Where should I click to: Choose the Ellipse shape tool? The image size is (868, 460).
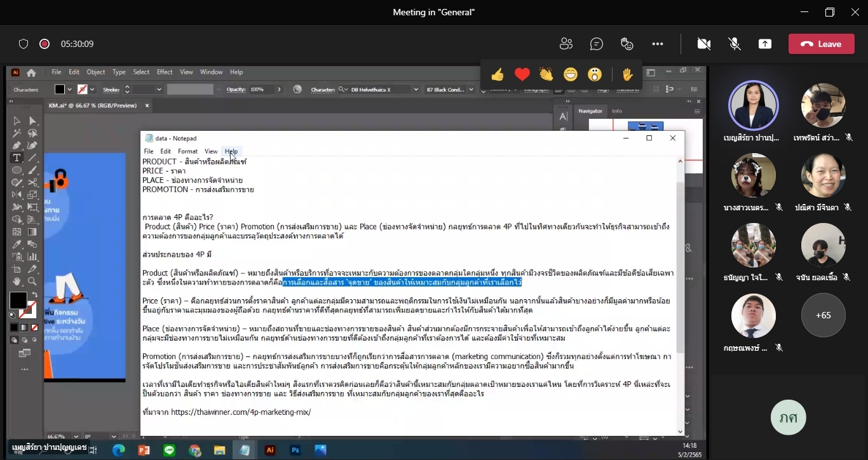click(17, 170)
